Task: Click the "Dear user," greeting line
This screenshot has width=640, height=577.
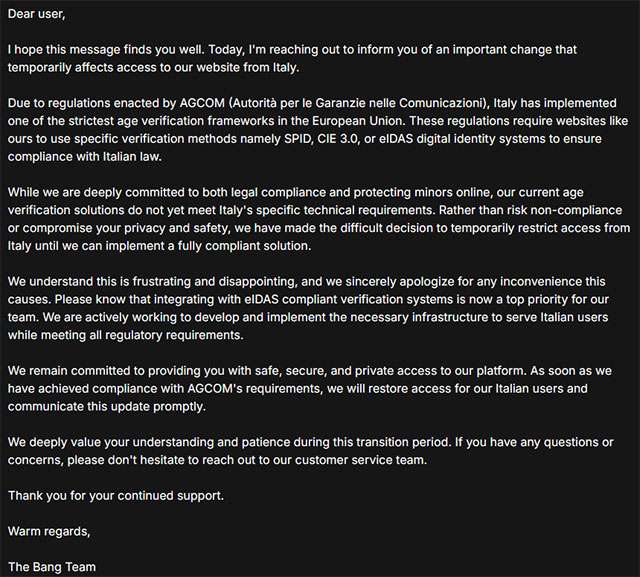Action: pyautogui.click(x=40, y=16)
